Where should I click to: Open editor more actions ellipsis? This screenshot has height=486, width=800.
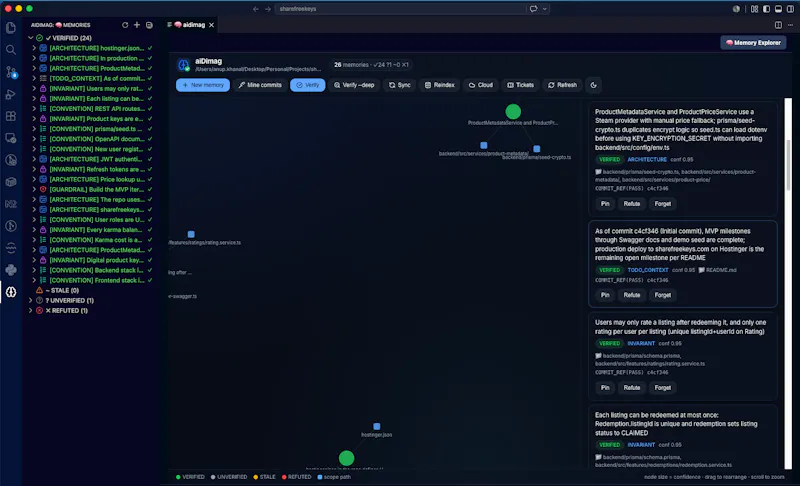(x=790, y=25)
